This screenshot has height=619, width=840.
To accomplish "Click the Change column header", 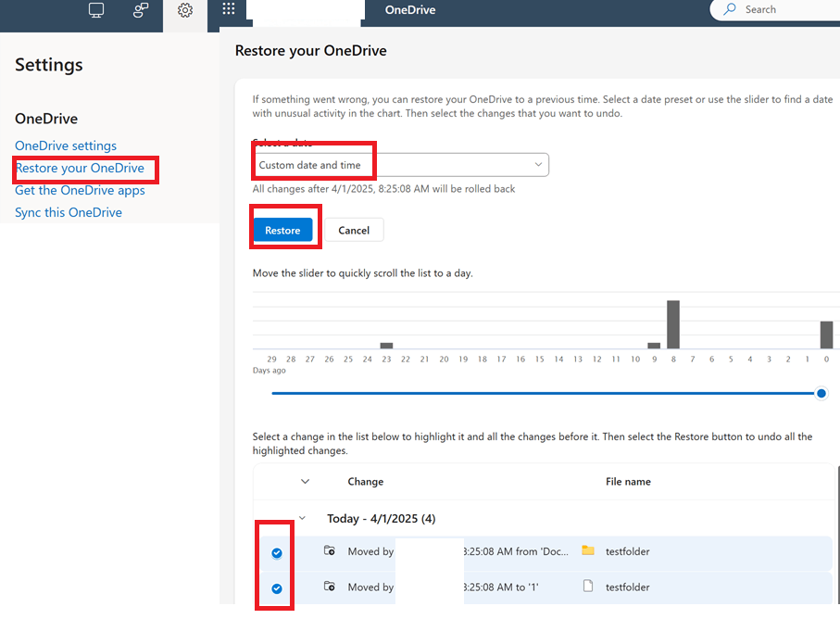I will 365,481.
